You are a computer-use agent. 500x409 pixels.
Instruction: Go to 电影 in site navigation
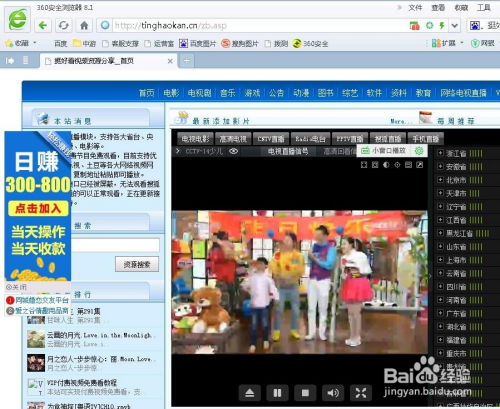[x=171, y=93]
